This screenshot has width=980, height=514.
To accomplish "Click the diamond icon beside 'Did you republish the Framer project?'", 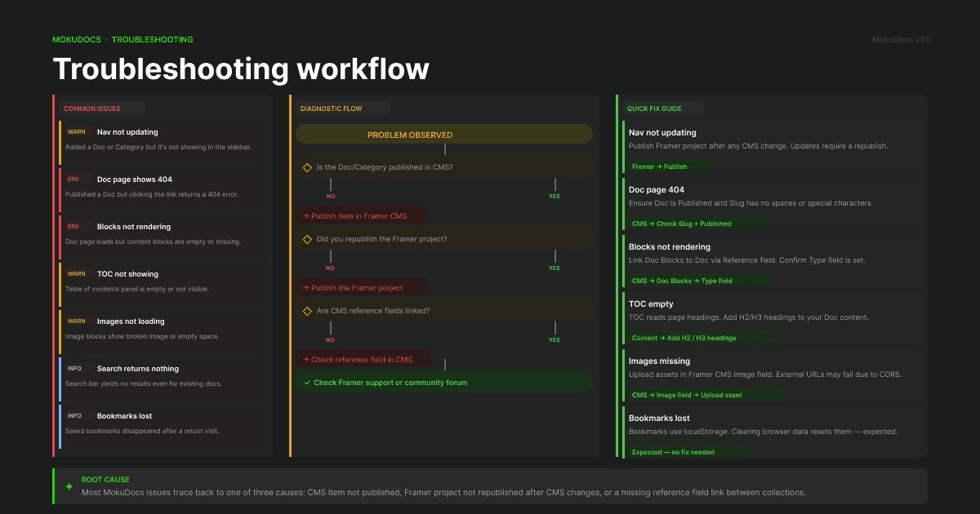I will click(x=307, y=239).
